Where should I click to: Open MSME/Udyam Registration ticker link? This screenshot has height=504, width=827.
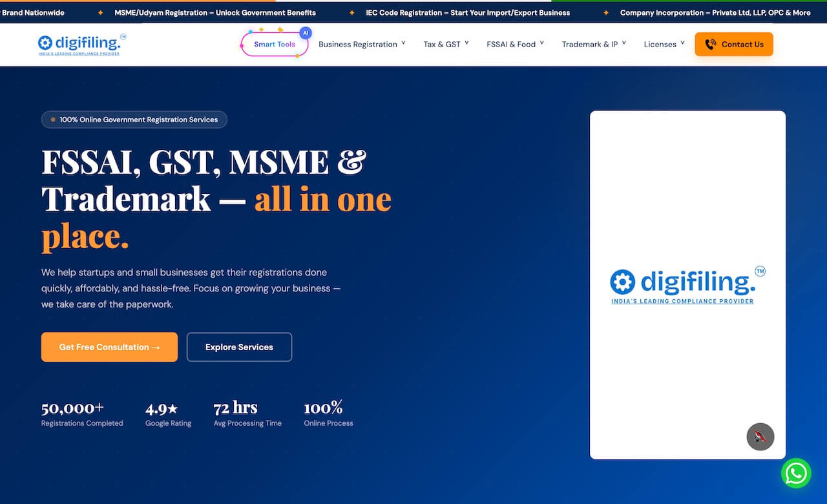click(215, 12)
